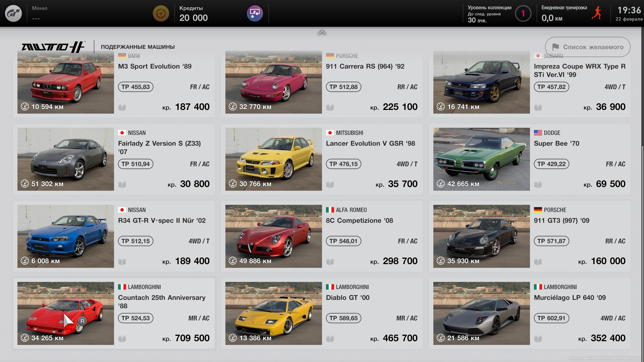Viewport: 644px width, 362px height.
Task: Click the Кредиты 20 000 balance
Action: click(194, 13)
